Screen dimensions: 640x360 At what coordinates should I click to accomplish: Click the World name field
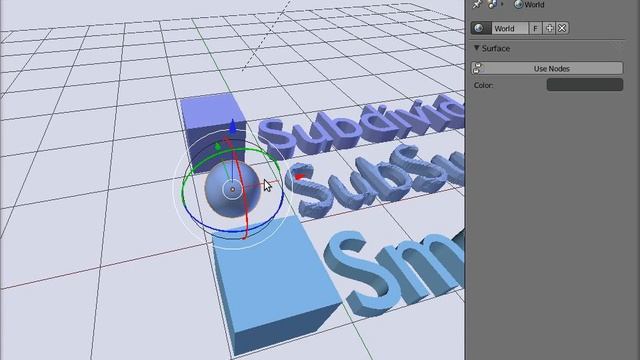(x=510, y=28)
